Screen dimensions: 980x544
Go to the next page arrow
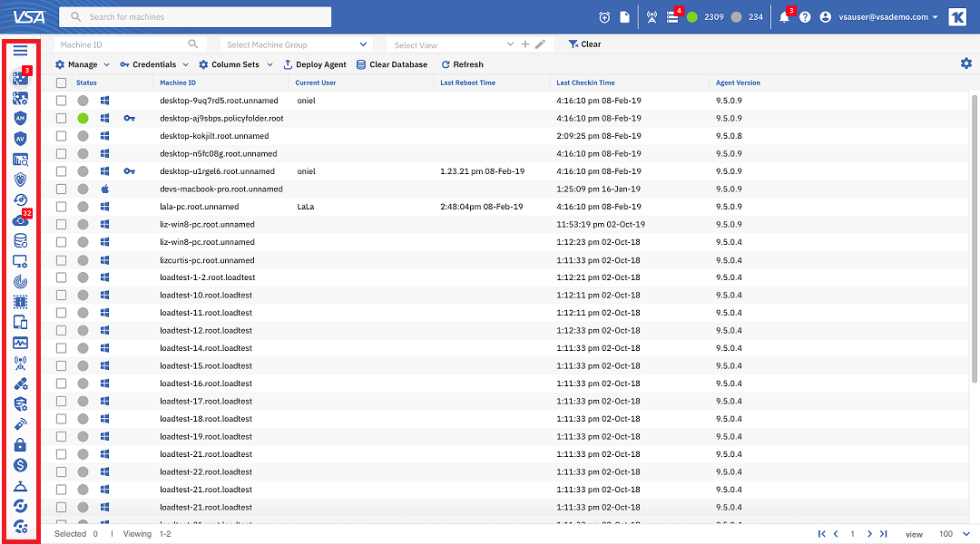point(869,534)
